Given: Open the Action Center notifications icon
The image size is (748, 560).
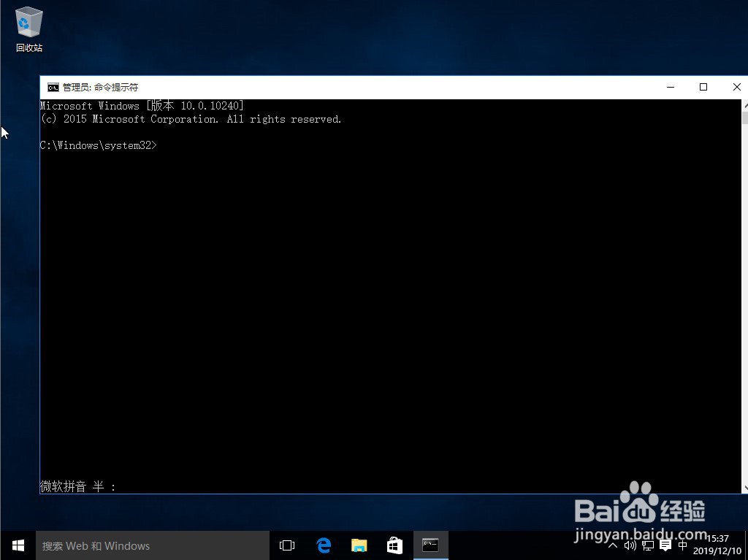Looking at the screenshot, I should click(665, 545).
